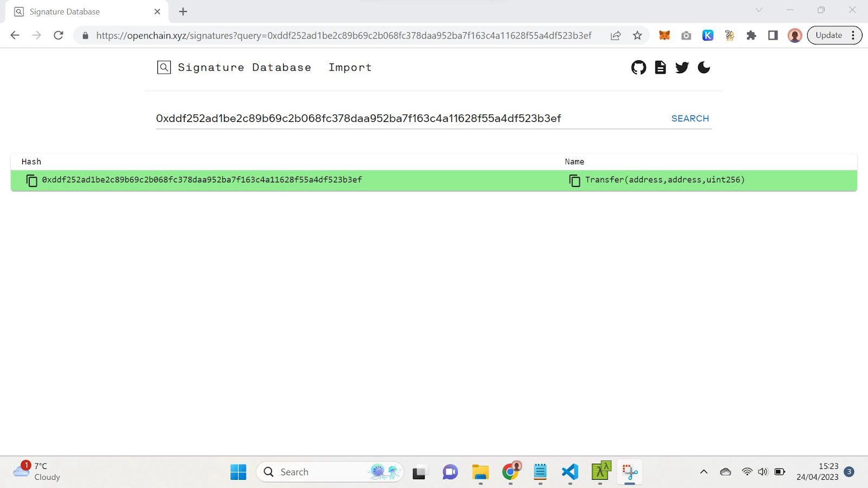868x488 pixels.
Task: Open the OneDrive cloud tray icon
Action: [726, 472]
